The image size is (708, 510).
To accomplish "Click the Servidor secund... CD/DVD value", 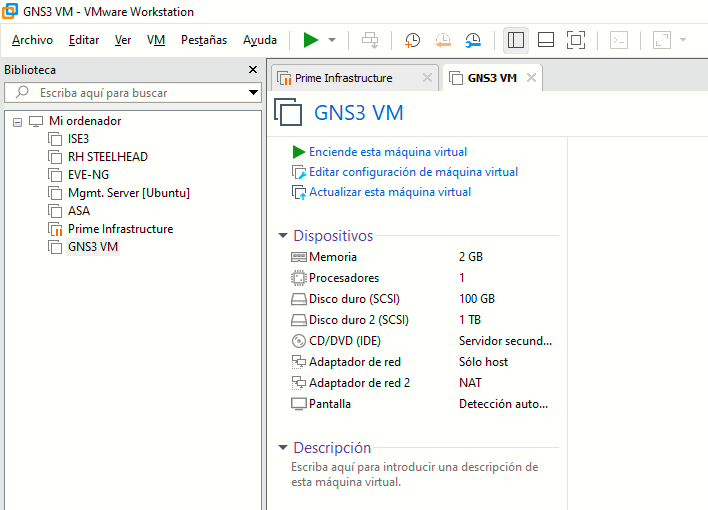I will click(505, 341).
